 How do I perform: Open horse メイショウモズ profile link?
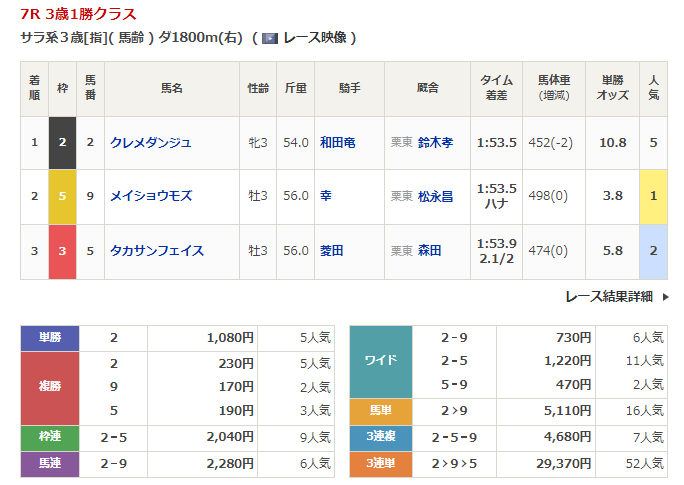[x=151, y=196]
